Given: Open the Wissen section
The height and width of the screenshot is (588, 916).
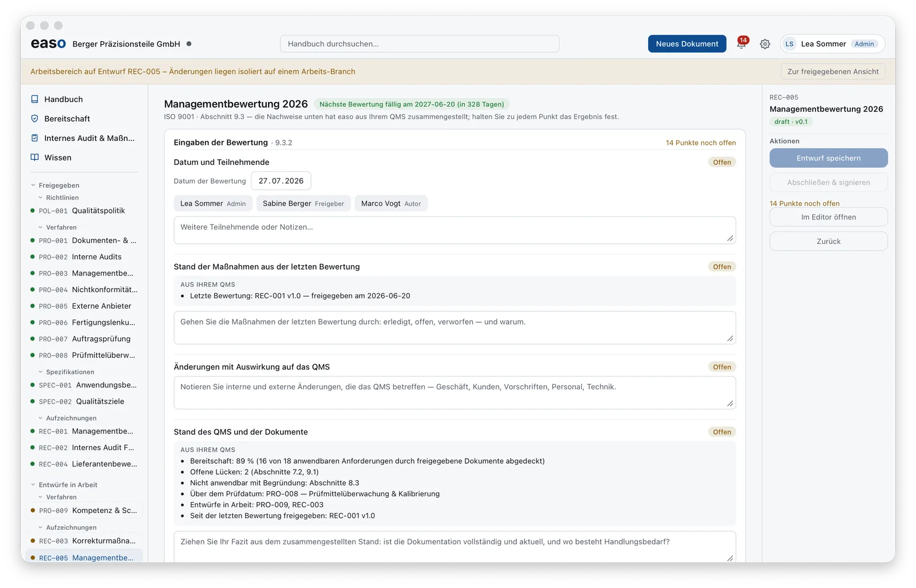Looking at the screenshot, I should point(84,157).
